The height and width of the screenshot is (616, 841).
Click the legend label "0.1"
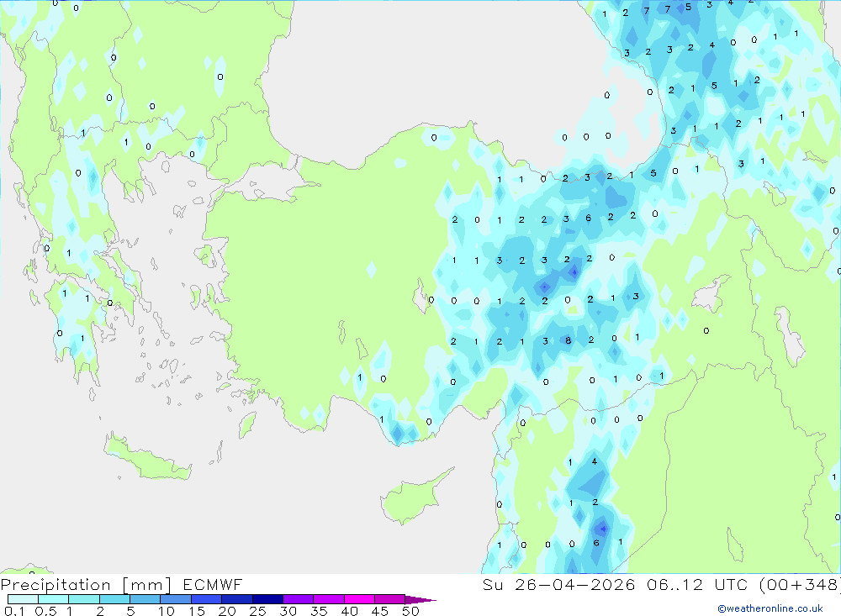14,611
